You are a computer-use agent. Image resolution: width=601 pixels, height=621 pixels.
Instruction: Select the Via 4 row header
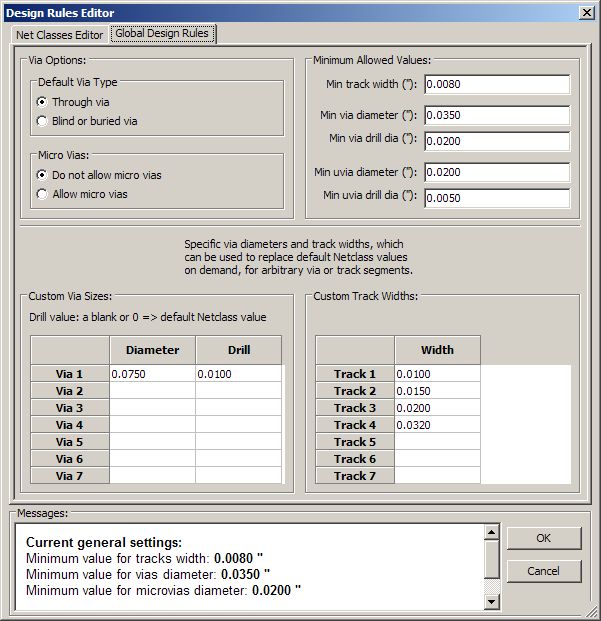[x=70, y=425]
